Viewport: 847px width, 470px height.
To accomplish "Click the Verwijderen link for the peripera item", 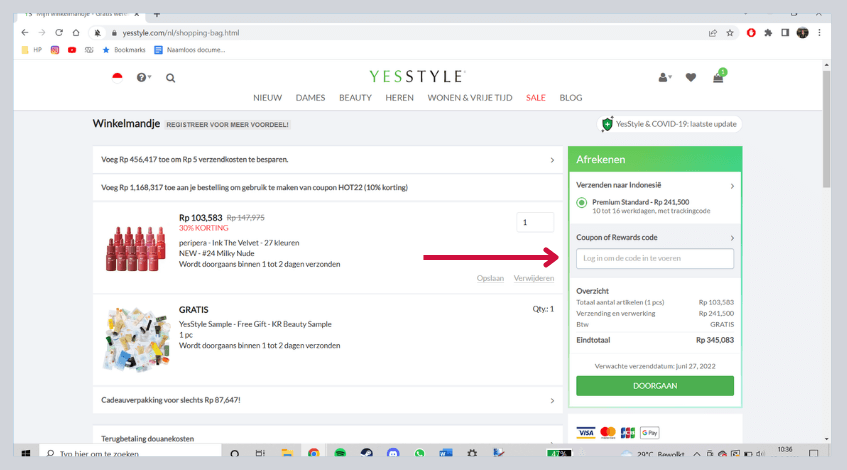I will pos(533,278).
